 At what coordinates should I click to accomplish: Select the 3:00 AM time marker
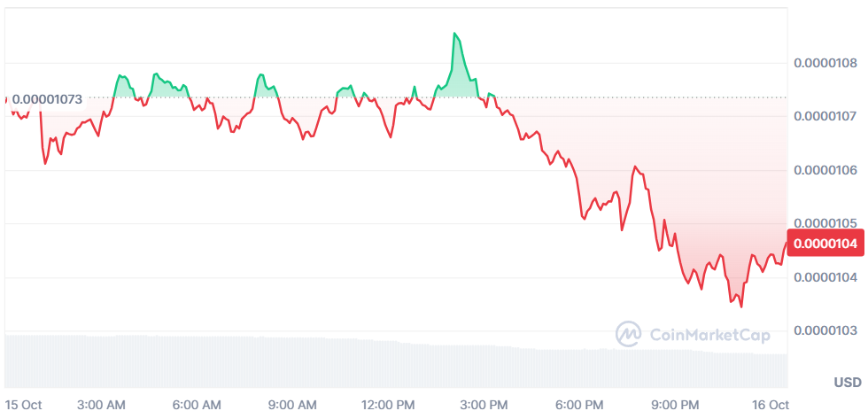click(x=101, y=404)
